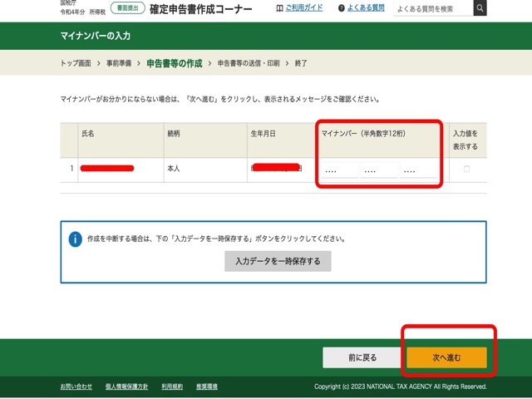Toggle the 入力値を表示する checkbox
This screenshot has height=399, width=532.
point(466,169)
